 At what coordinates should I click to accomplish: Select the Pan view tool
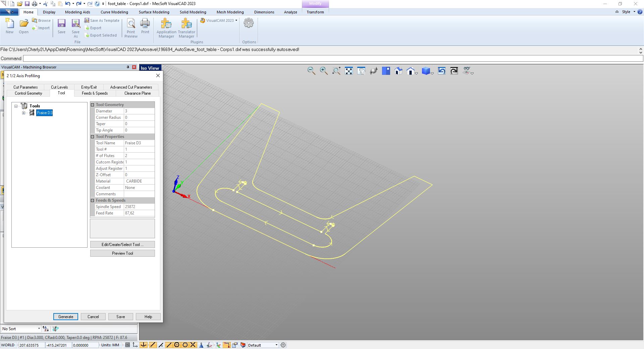(361, 71)
